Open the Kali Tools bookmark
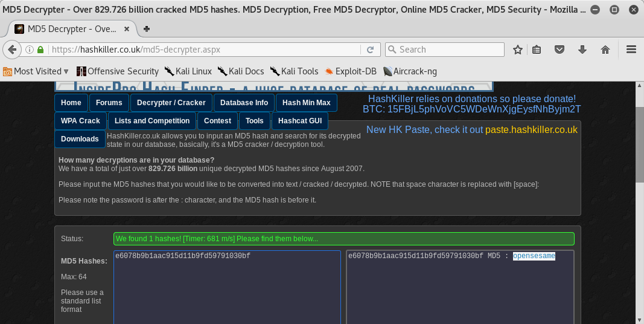This screenshot has height=324, width=644. [x=294, y=71]
